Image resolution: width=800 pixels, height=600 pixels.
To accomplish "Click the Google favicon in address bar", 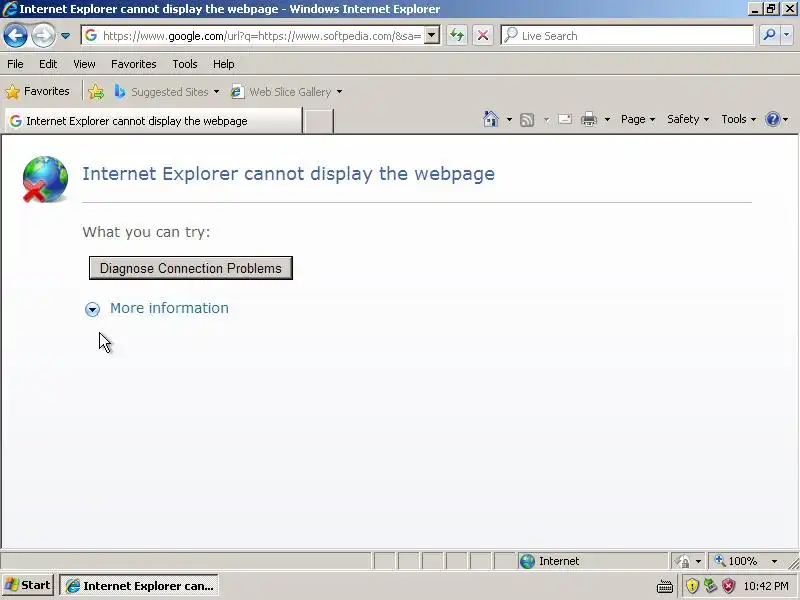I will 91,35.
